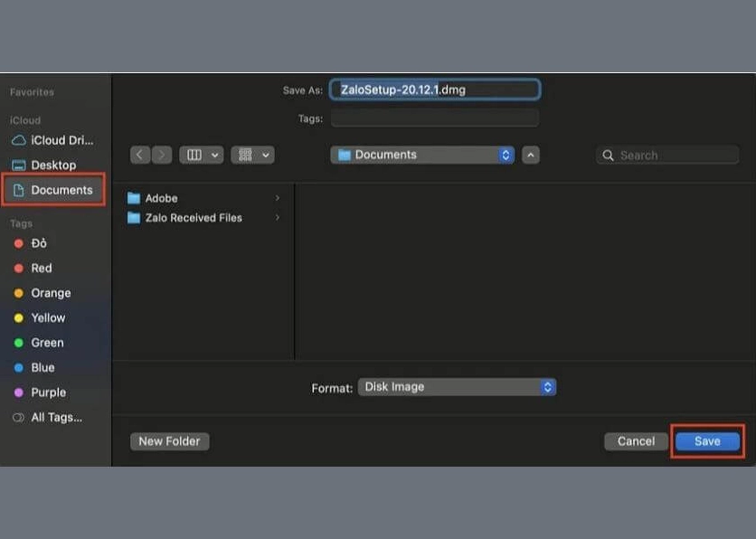
Task: Select the Purple tag in sidebar
Action: [x=48, y=392]
